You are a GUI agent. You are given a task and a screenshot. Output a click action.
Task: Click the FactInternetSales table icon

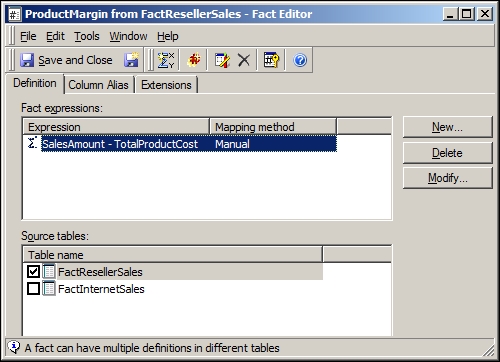[49, 288]
